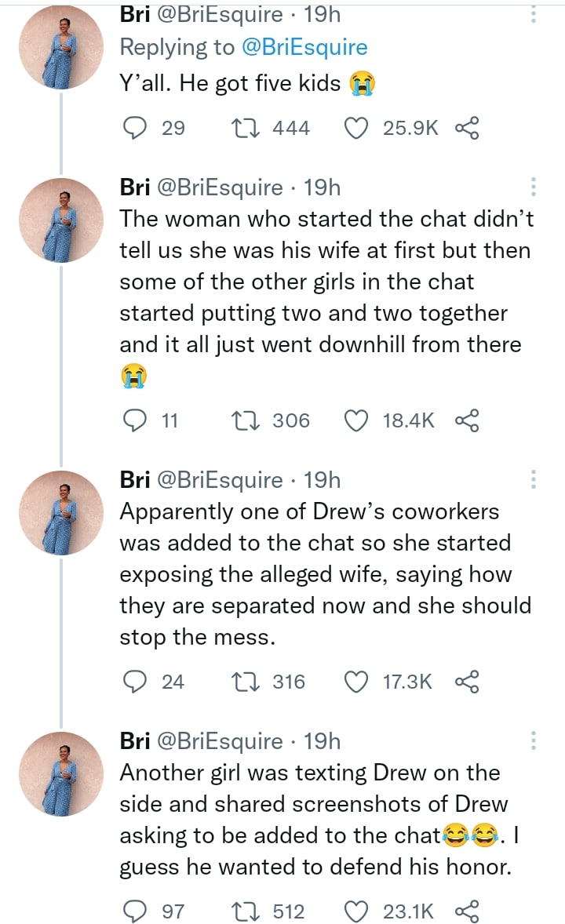
Task: Like the tweet with 23.1K likes
Action: coord(358,911)
